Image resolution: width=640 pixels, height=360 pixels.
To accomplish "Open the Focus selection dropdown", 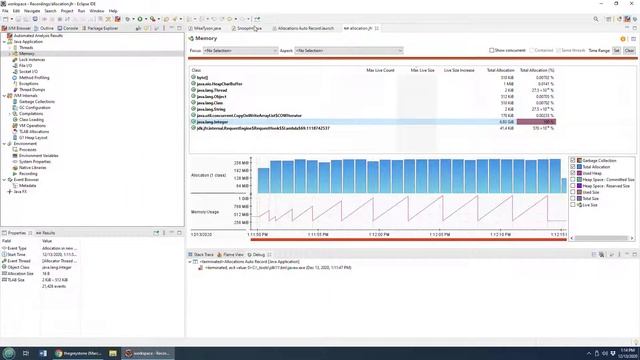I will [240, 51].
